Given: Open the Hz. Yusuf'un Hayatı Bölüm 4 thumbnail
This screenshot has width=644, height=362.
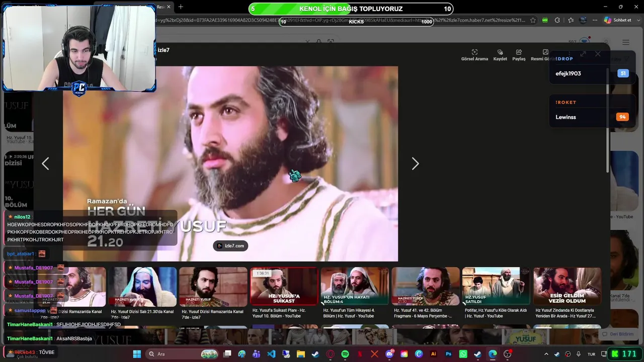Looking at the screenshot, I should [x=355, y=286].
